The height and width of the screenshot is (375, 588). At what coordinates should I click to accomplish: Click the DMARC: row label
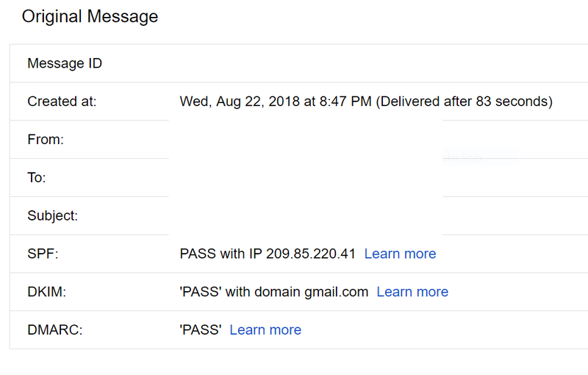point(55,330)
